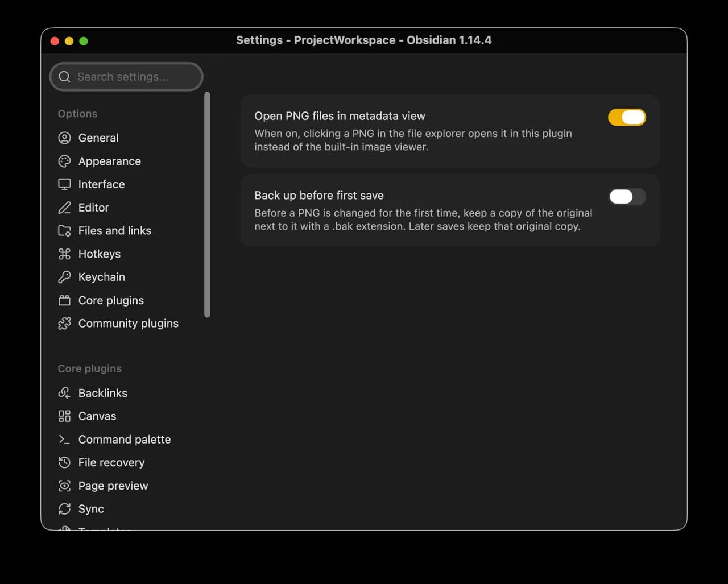Click the Keychain key icon
728x584 pixels.
click(x=64, y=277)
